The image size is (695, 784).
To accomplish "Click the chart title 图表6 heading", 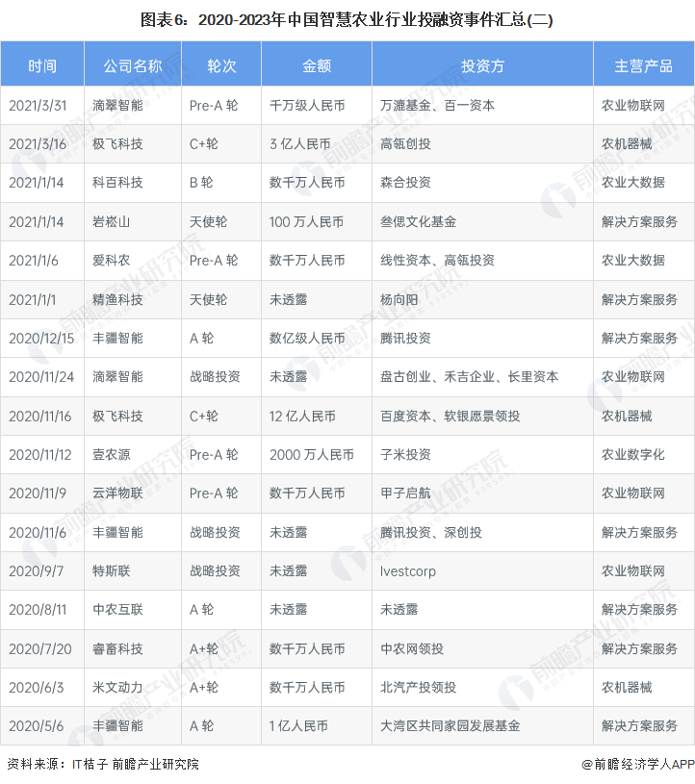I will pos(347,18).
